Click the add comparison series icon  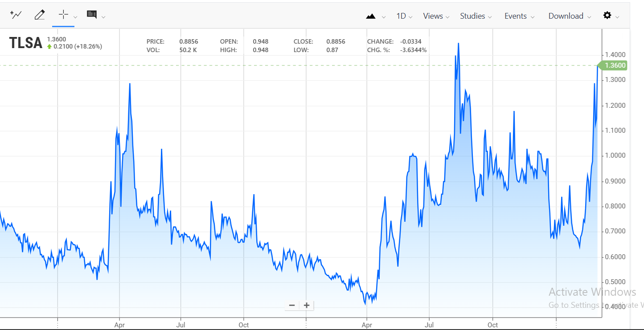tap(16, 15)
